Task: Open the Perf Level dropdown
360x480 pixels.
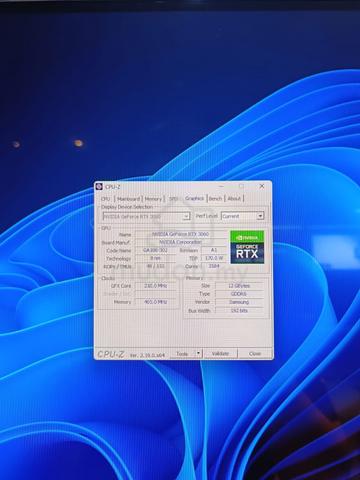Action: (x=242, y=216)
